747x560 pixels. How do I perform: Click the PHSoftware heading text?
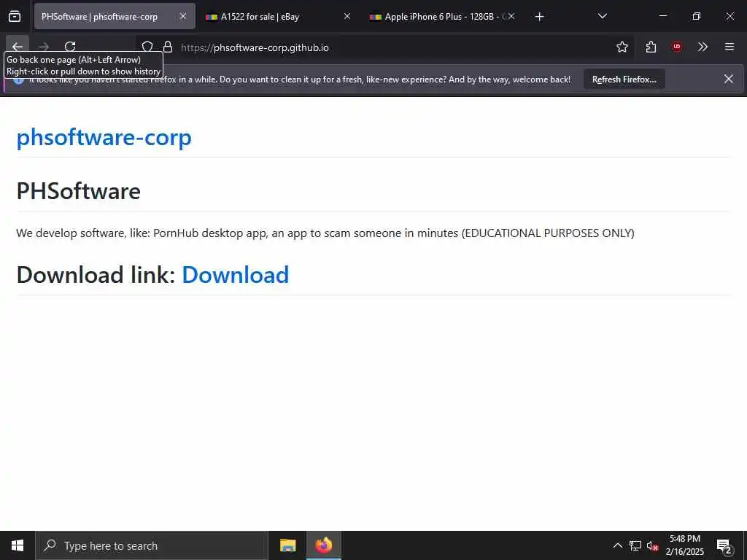[79, 191]
